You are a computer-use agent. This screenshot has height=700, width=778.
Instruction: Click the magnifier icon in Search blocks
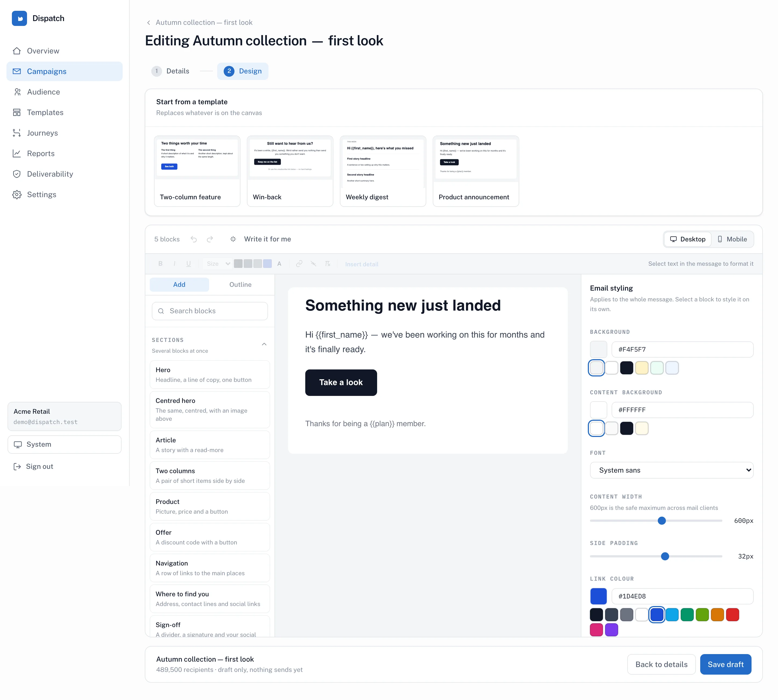point(161,311)
